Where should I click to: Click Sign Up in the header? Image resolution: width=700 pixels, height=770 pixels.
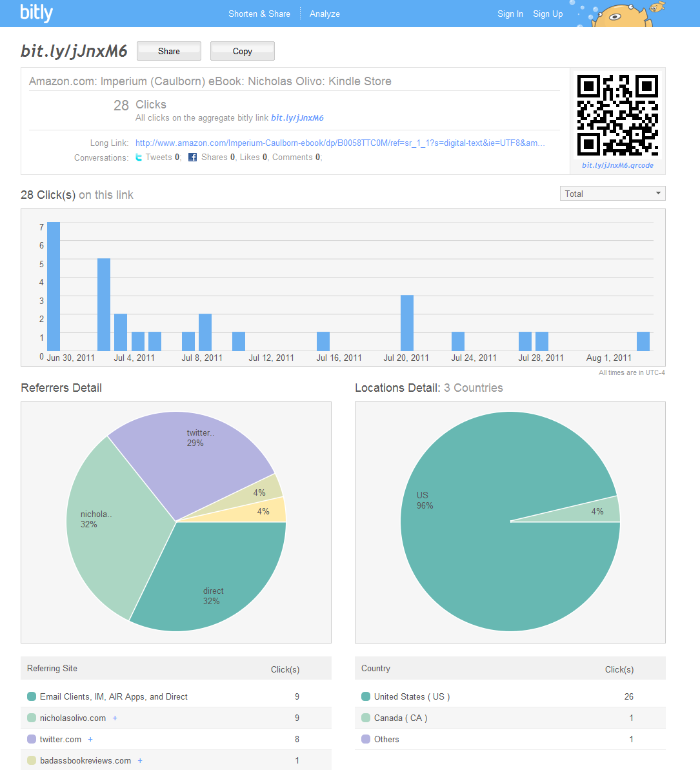click(548, 14)
